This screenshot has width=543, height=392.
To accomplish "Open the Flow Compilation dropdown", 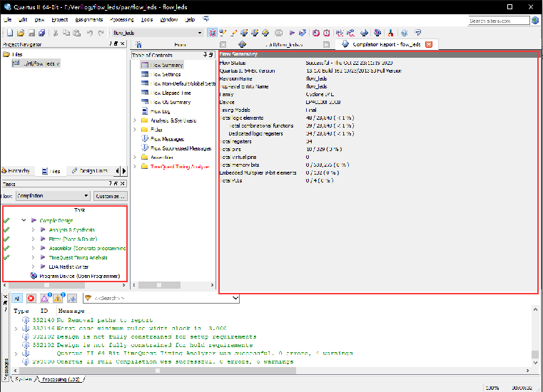I will (53, 196).
